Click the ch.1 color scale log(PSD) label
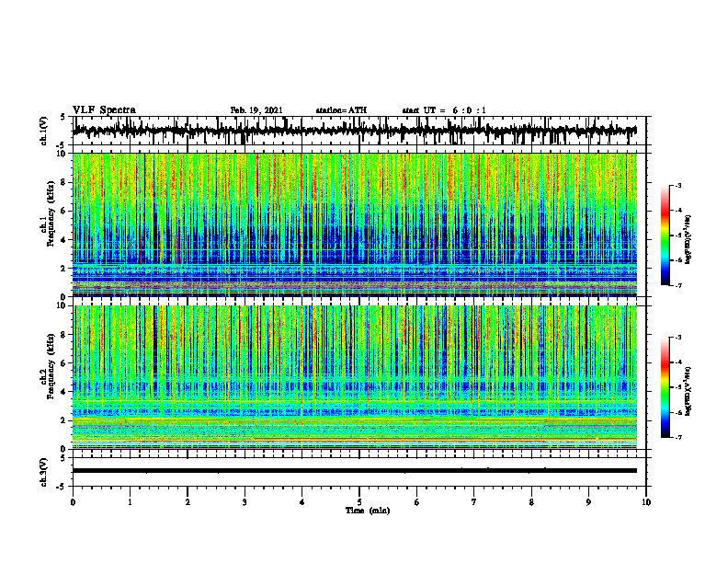 pos(688,240)
